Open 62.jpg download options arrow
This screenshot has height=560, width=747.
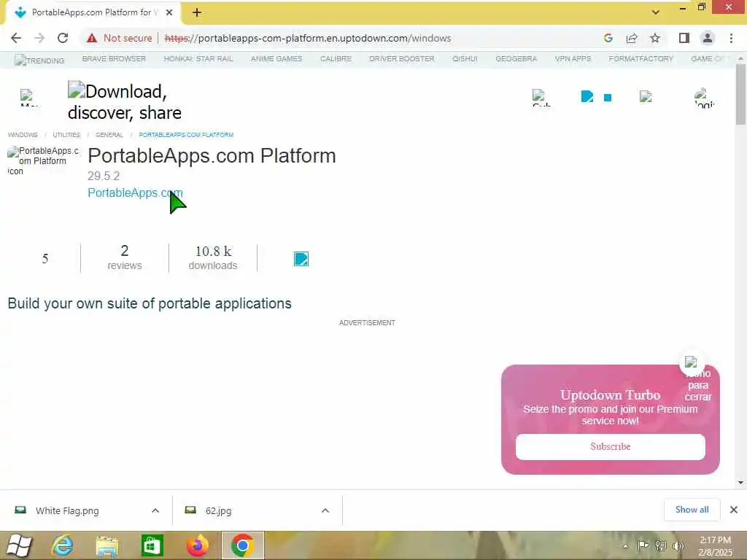[x=325, y=510]
